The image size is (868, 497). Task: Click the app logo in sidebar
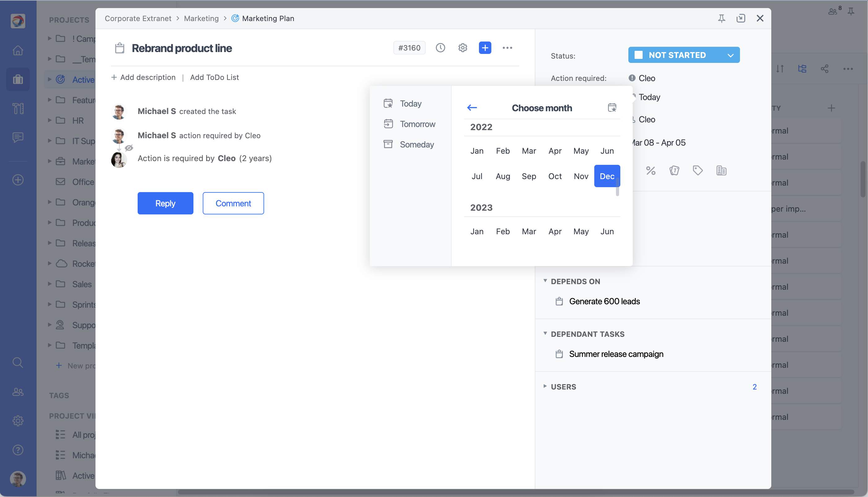coord(18,21)
